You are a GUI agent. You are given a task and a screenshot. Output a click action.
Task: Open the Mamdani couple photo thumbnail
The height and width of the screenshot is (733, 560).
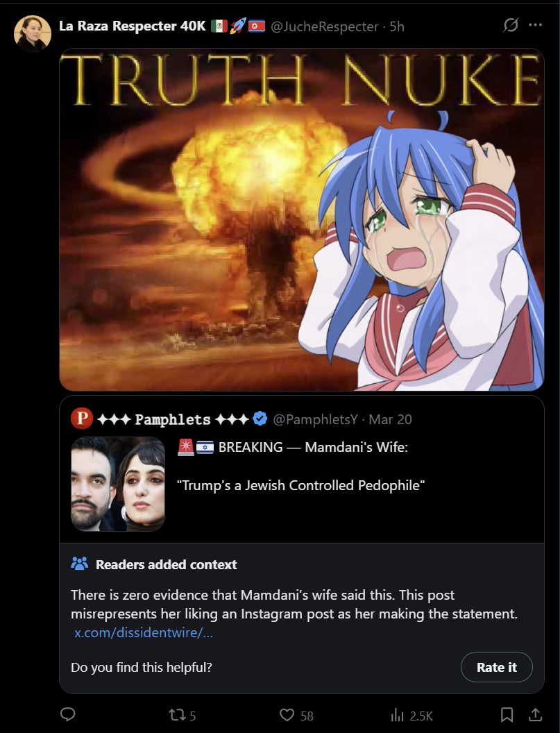118,484
